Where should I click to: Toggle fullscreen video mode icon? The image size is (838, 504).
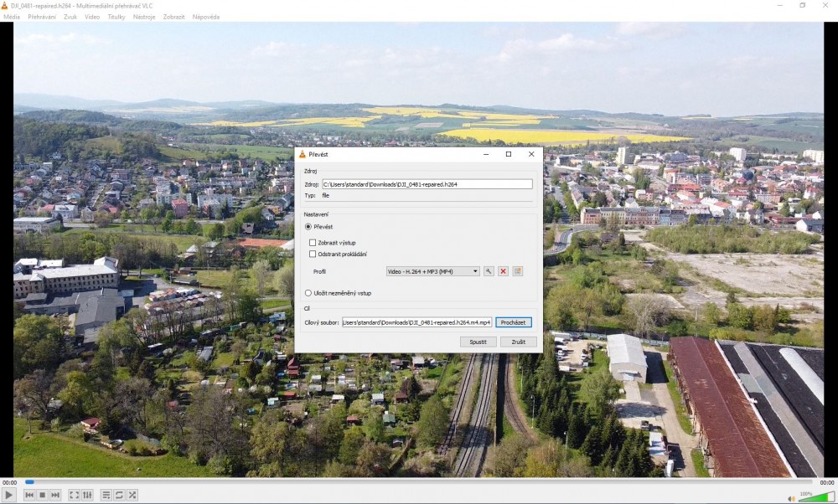[x=74, y=495]
